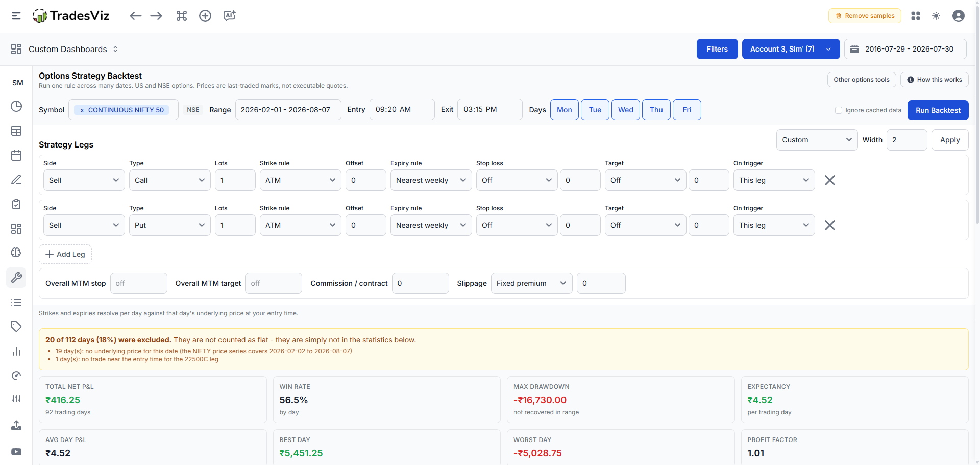Toggle the Mon day button
This screenshot has height=465, width=980.
[565, 110]
